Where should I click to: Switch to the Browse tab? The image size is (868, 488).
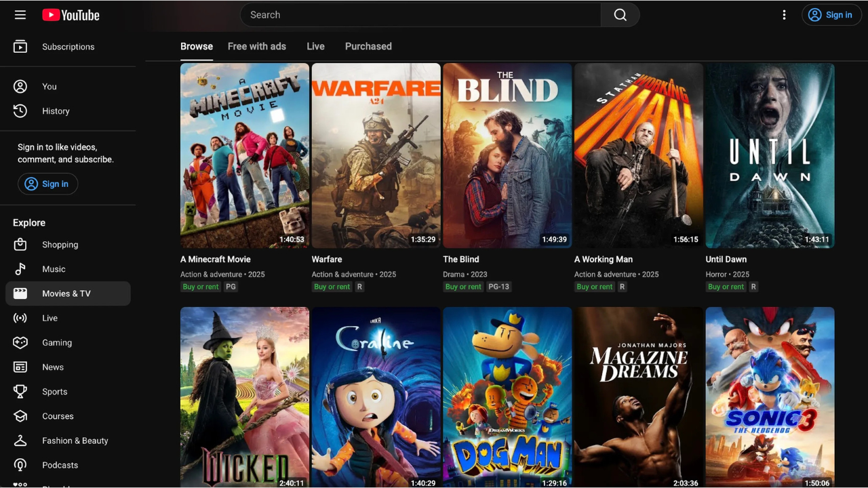coord(197,46)
